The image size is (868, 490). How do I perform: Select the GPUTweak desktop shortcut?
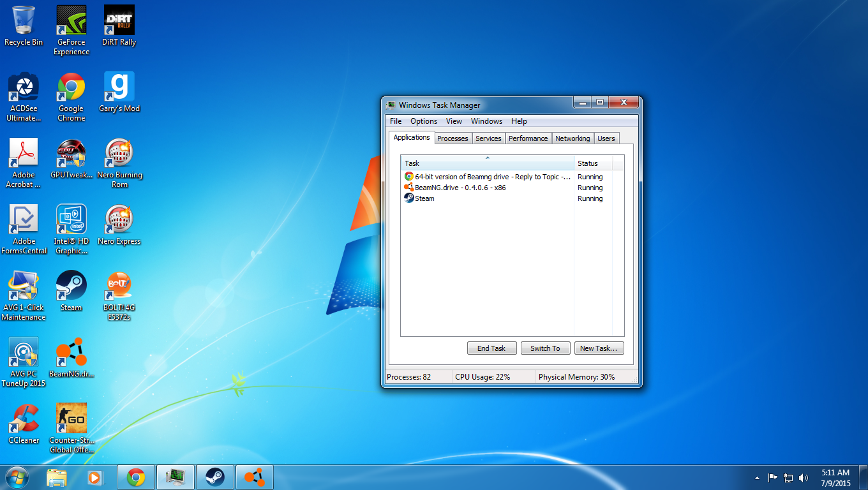pyautogui.click(x=71, y=158)
